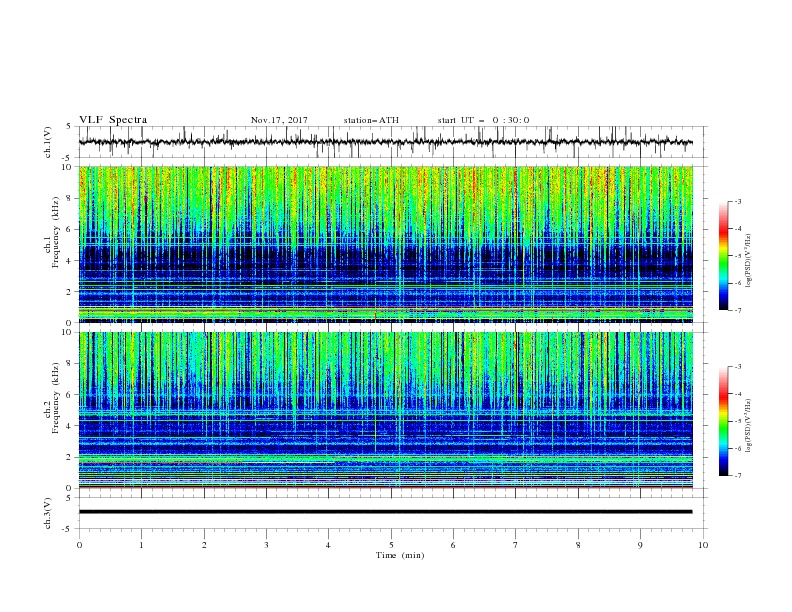This screenshot has width=792, height=612.
Task: Click time axis tick label "9"
Action: click(640, 545)
